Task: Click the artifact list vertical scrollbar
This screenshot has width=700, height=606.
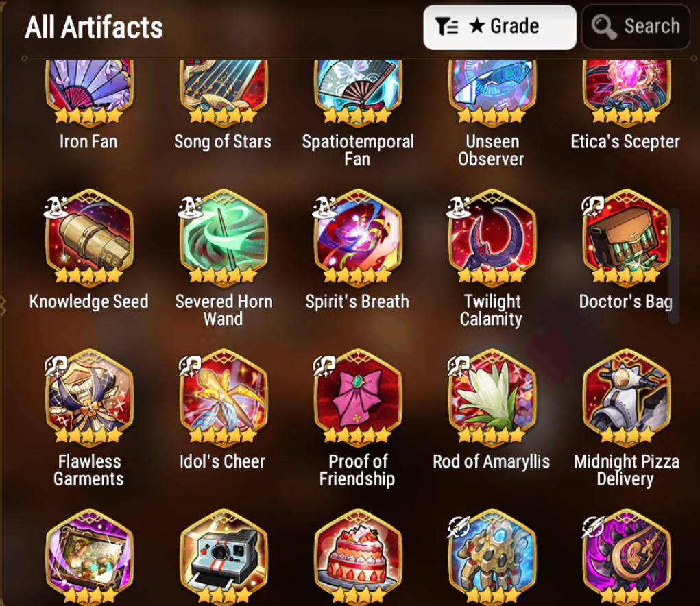Action: click(x=675, y=265)
